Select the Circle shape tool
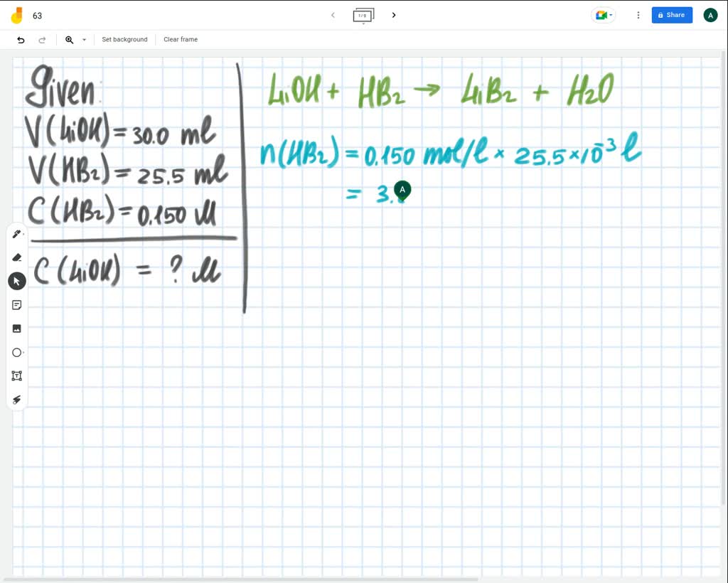This screenshot has width=728, height=583. (16, 352)
